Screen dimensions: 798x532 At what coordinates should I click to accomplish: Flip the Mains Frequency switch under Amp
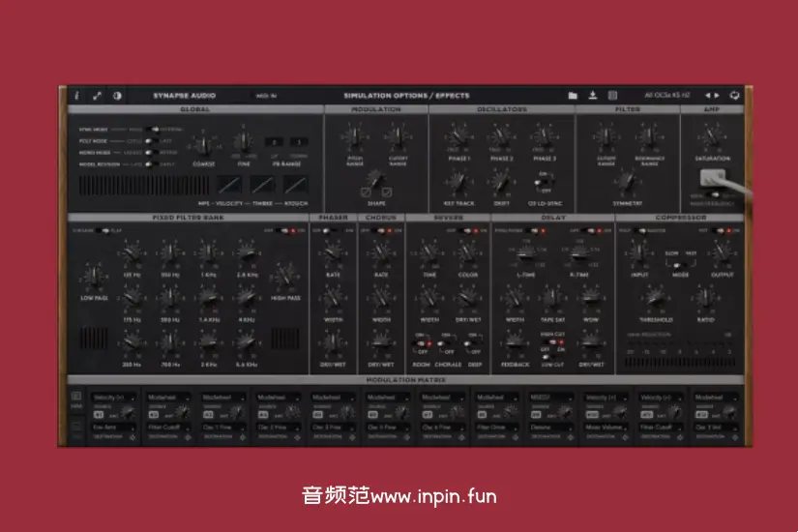coord(715,195)
